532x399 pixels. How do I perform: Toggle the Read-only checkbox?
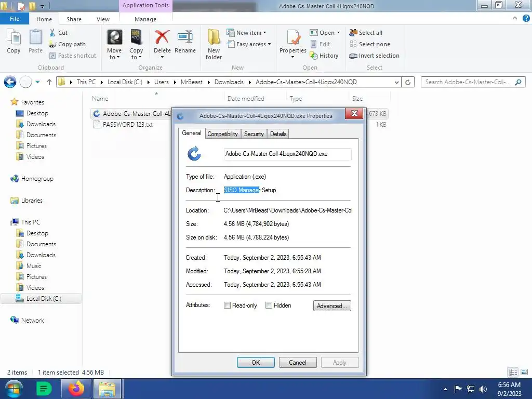tap(228, 305)
